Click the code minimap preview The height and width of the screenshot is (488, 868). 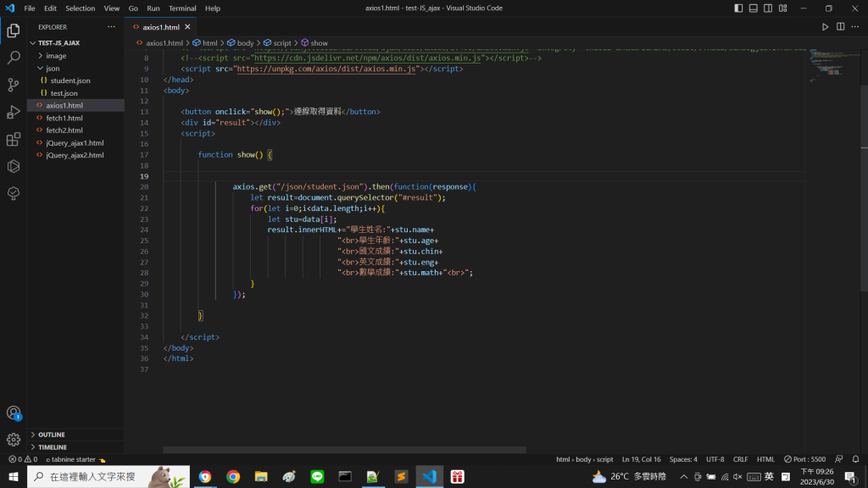[x=833, y=65]
